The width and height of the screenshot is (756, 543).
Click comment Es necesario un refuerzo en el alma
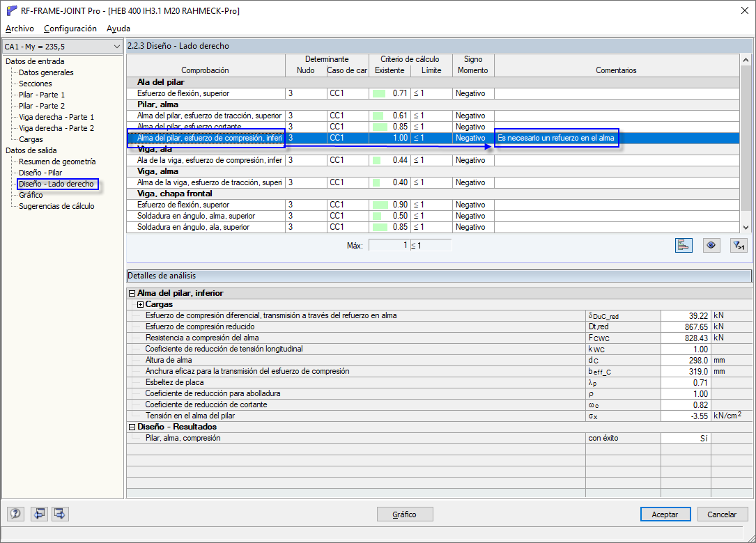coord(556,138)
